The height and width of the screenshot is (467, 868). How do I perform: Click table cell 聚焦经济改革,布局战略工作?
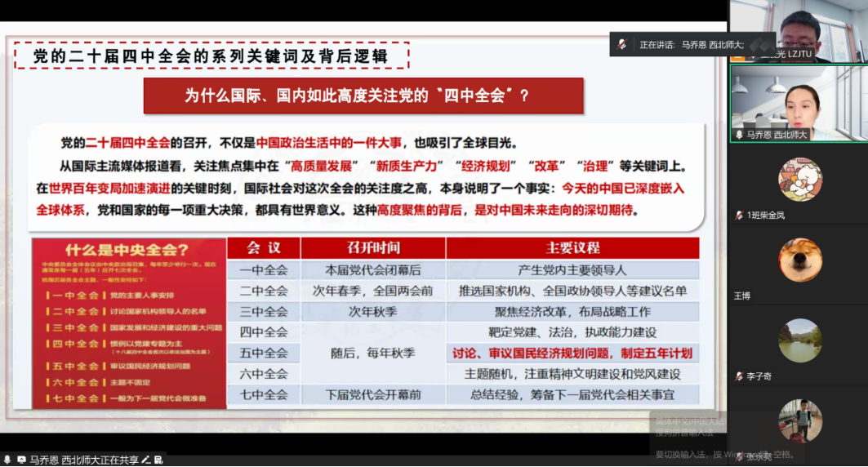click(572, 312)
